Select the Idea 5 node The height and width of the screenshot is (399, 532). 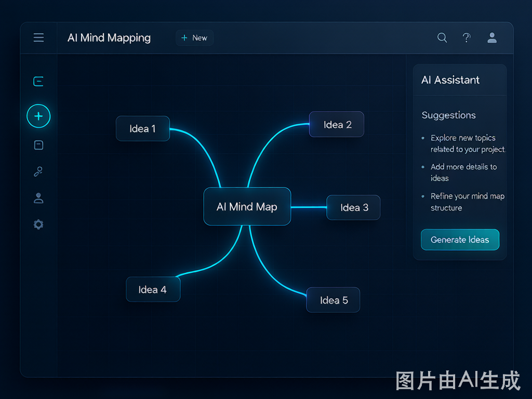click(333, 300)
